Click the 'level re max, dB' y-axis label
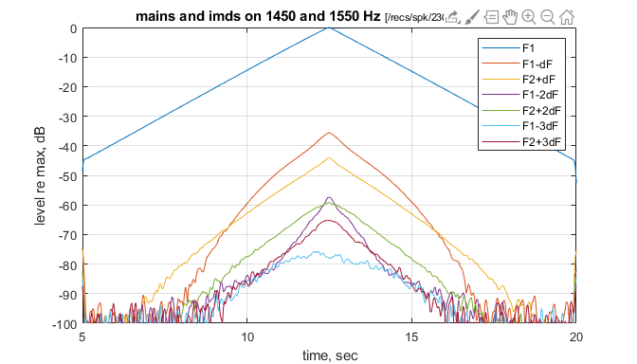Image resolution: width=637 pixels, height=364 pixels. pyautogui.click(x=40, y=175)
